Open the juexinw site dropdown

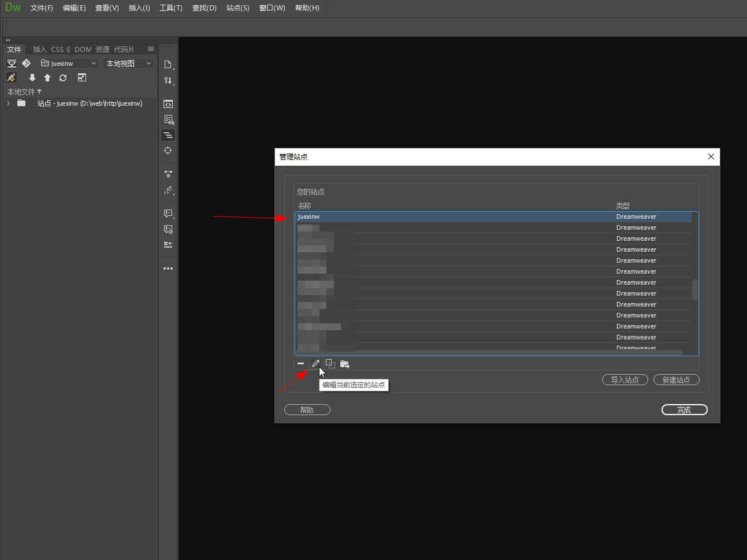[x=69, y=64]
